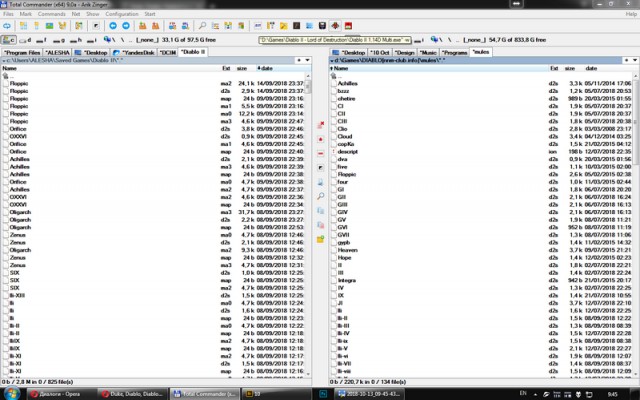Sort right panel by size column
640x400 pixels.
(570, 68)
